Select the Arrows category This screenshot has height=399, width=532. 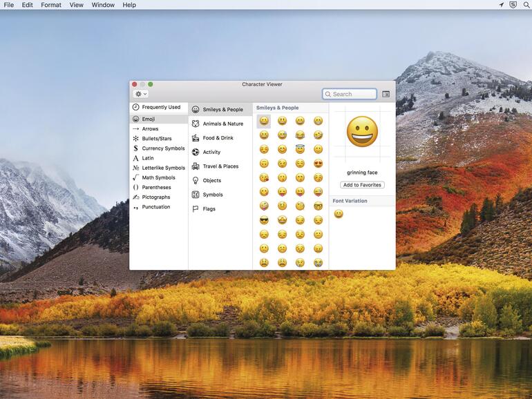click(158, 129)
